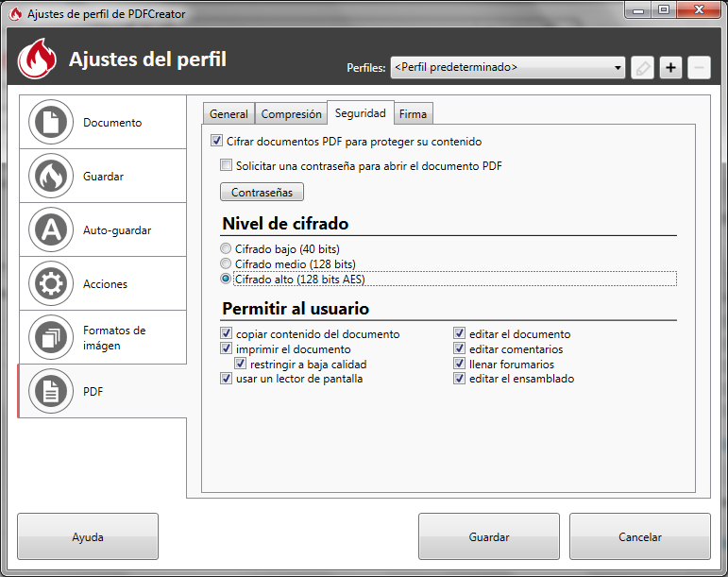Close the Ajustes de perfil window

point(700,9)
